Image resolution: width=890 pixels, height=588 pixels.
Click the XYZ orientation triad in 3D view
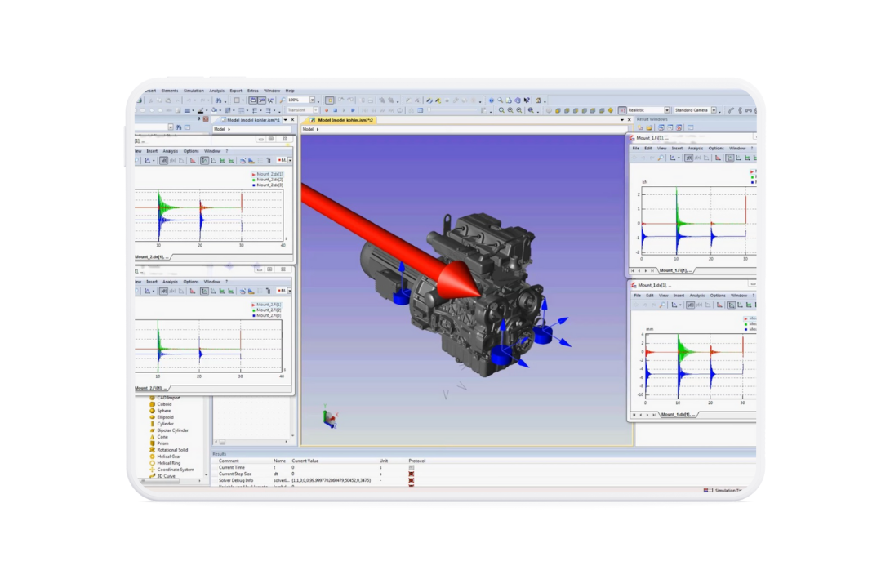pyautogui.click(x=330, y=418)
